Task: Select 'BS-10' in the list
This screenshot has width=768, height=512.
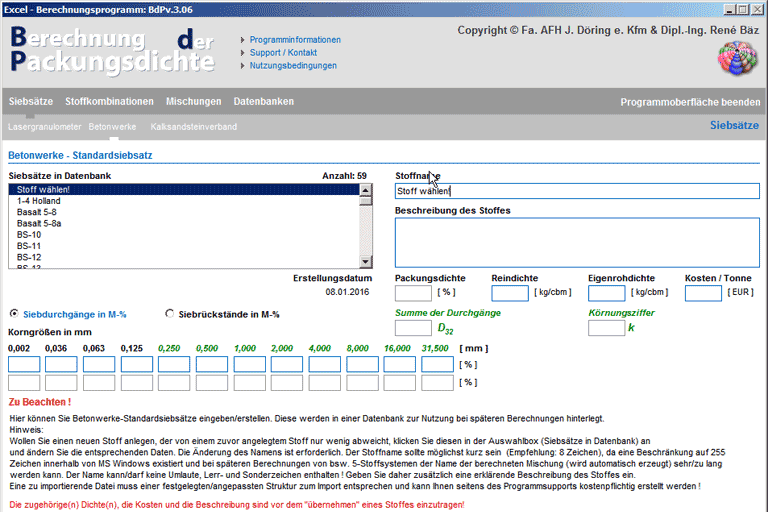Action: 184,235
